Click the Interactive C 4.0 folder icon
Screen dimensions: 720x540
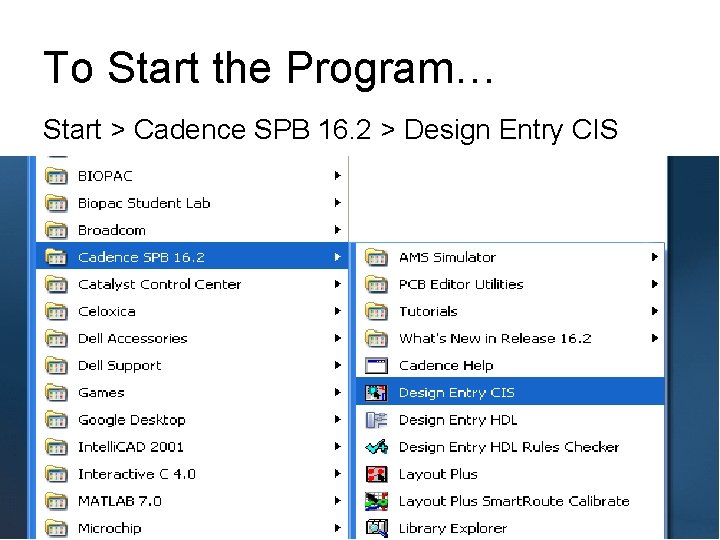click(56, 474)
